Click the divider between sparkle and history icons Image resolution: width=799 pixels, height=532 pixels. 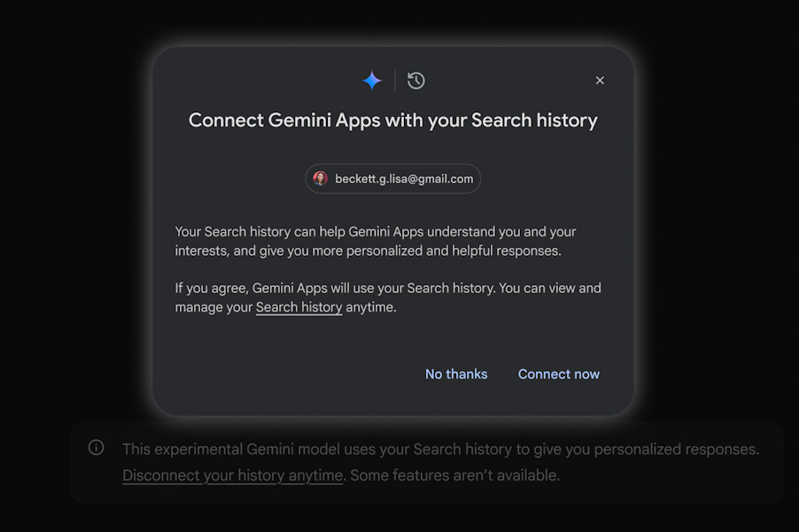click(x=395, y=81)
